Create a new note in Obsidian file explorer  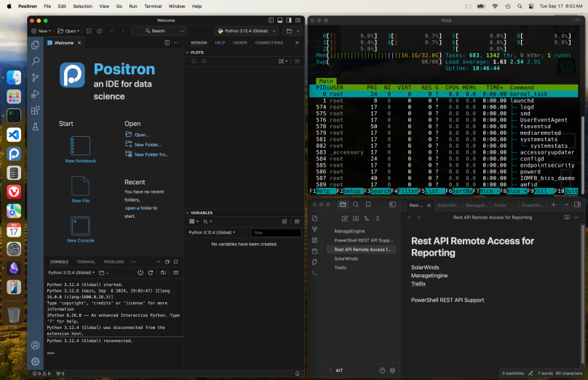pyautogui.click(x=345, y=218)
